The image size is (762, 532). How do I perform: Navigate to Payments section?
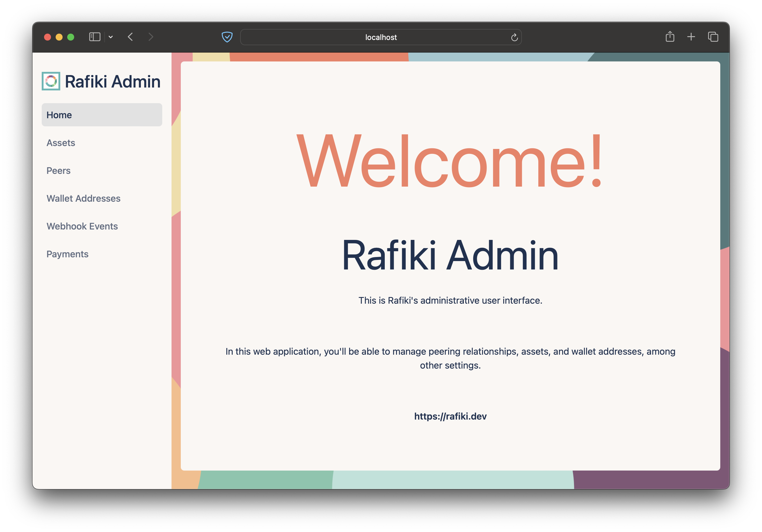[x=68, y=254]
